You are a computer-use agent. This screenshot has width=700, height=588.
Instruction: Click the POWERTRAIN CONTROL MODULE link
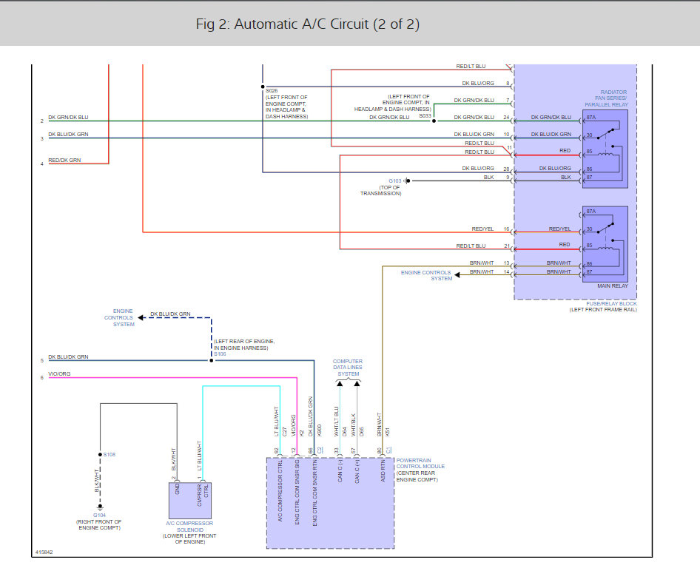[420, 463]
